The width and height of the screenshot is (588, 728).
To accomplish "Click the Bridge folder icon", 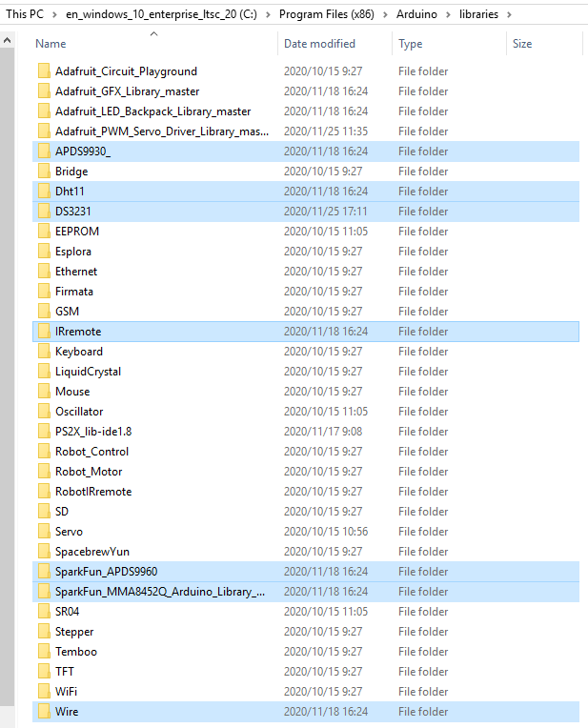I will pyautogui.click(x=44, y=171).
